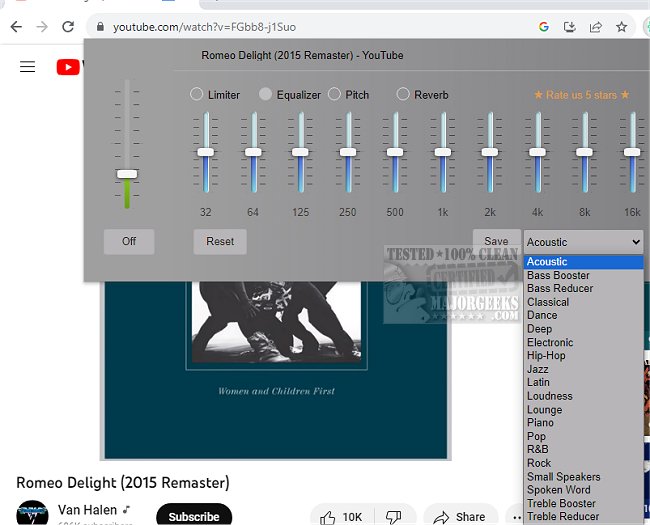Click the Rate us 5 stars link
650x525 pixels.
tap(581, 95)
